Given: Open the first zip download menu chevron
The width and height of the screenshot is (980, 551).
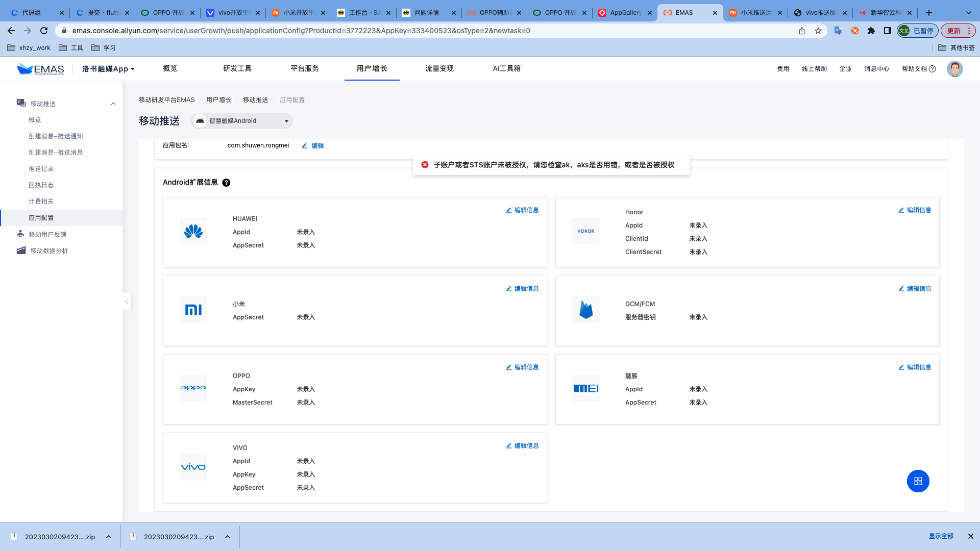Looking at the screenshot, I should click(x=109, y=537).
